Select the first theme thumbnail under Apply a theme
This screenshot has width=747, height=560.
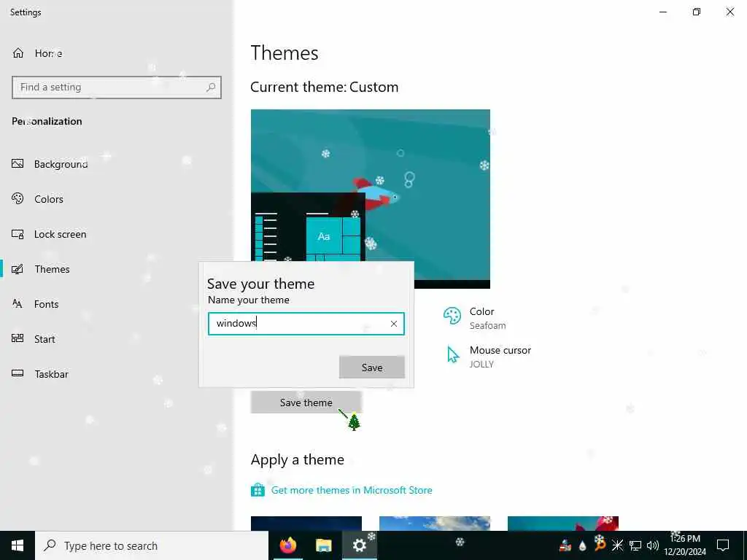coord(306,524)
